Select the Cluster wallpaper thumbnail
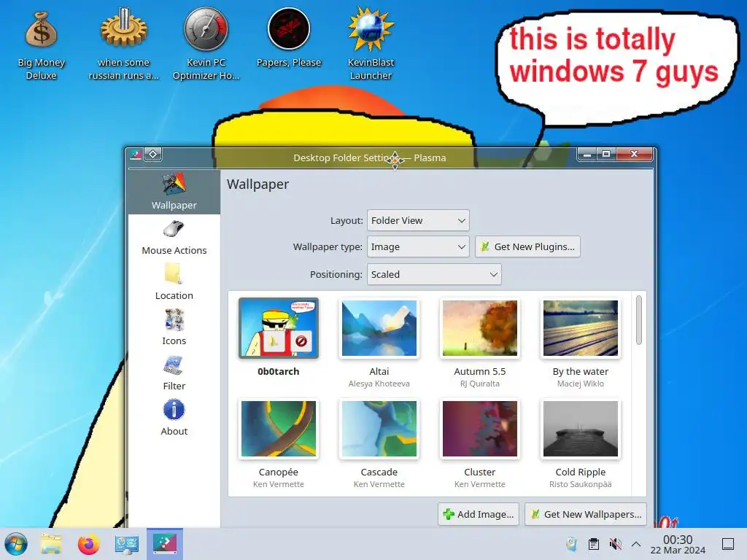Image resolution: width=747 pixels, height=560 pixels. (x=480, y=429)
